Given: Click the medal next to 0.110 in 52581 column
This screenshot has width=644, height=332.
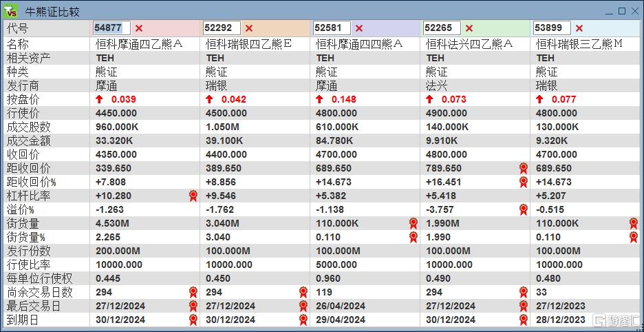Looking at the screenshot, I should pos(414,237).
